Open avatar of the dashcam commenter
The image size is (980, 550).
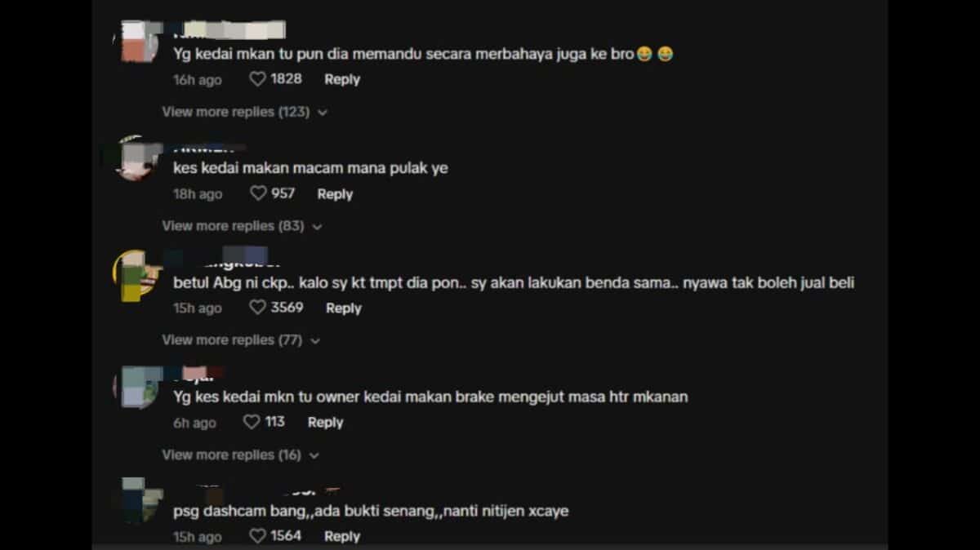click(x=140, y=501)
